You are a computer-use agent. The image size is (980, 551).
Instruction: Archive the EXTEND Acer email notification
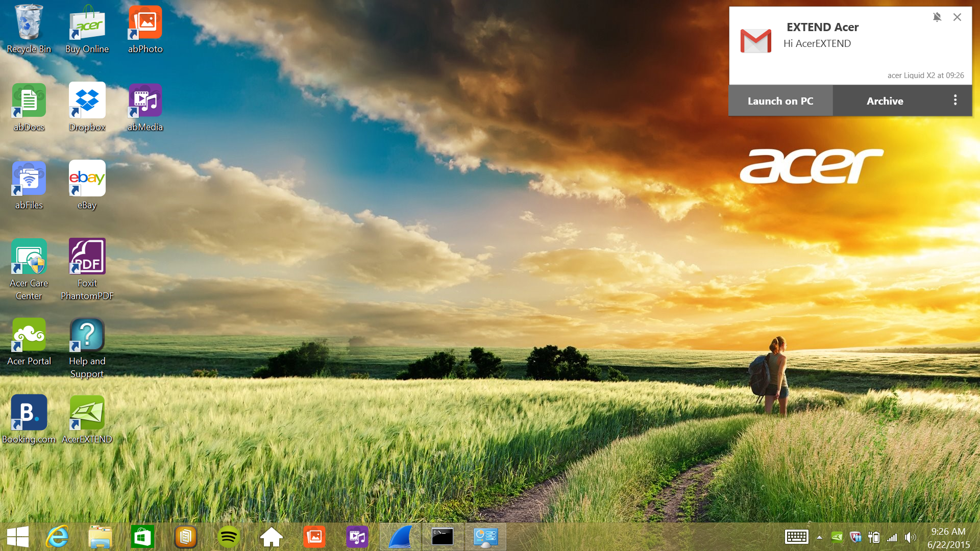click(885, 101)
